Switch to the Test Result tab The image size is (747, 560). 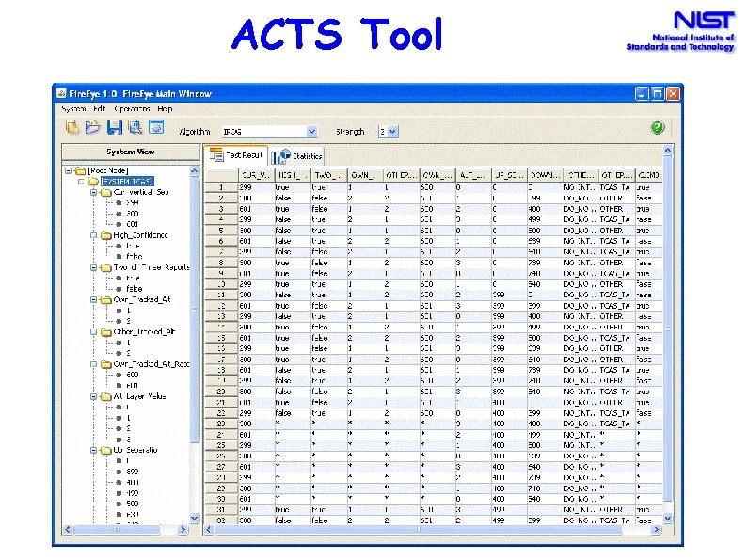236,155
